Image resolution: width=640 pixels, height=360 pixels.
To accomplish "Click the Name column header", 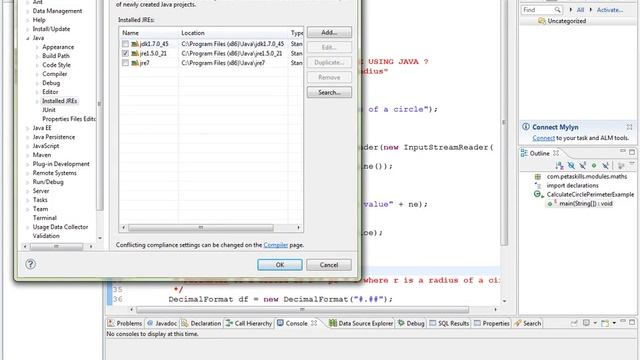I will tap(149, 33).
